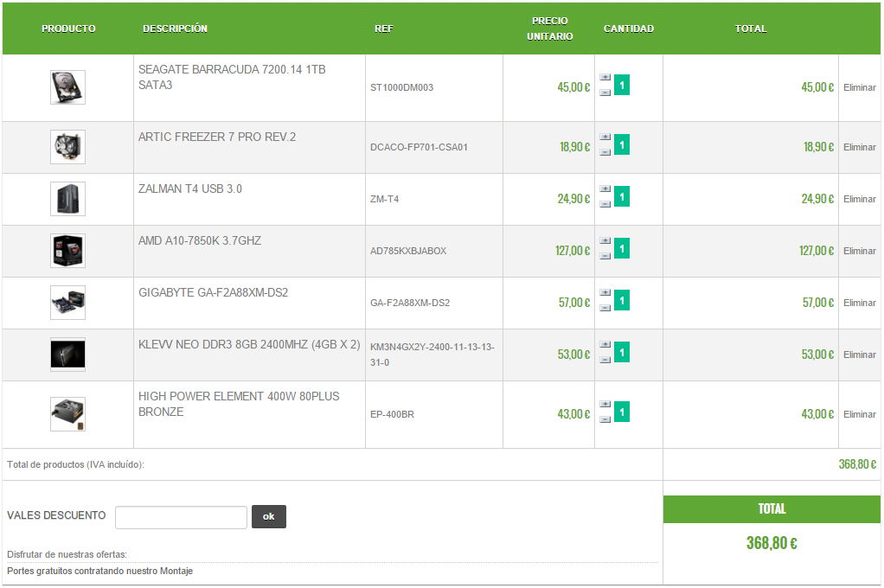Open the KLEVV NEO memory thumbnail
This screenshot has width=884, height=588.
pos(67,355)
